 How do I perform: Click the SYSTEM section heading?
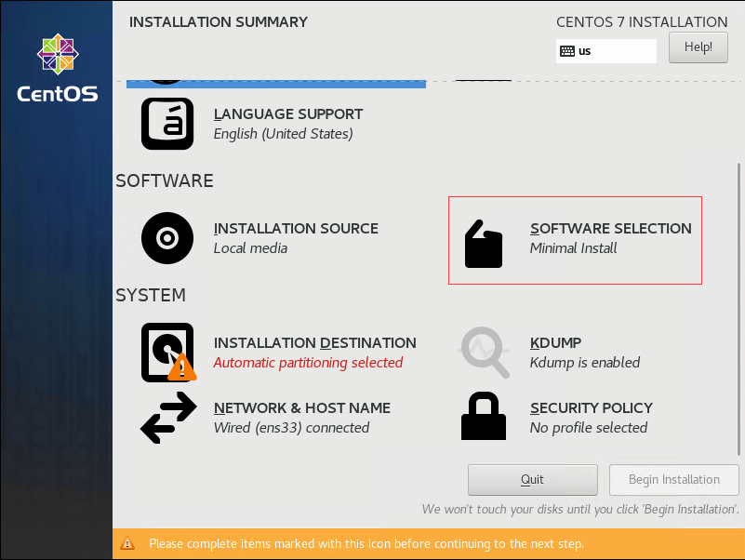(x=151, y=295)
